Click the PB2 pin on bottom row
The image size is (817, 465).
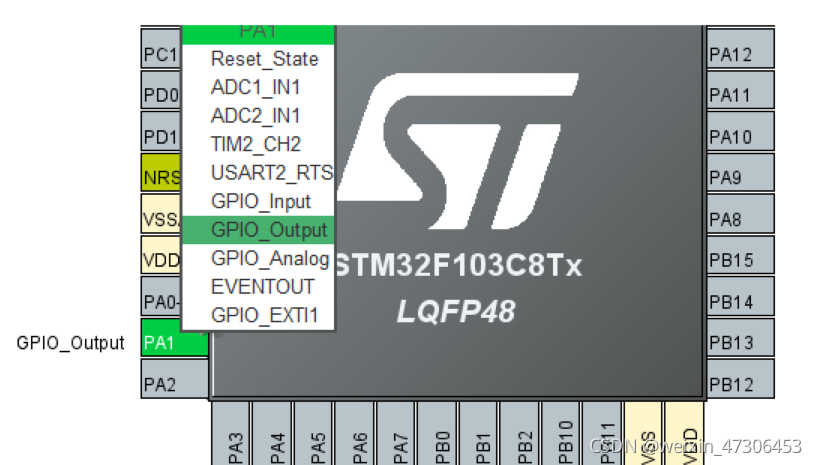click(519, 433)
